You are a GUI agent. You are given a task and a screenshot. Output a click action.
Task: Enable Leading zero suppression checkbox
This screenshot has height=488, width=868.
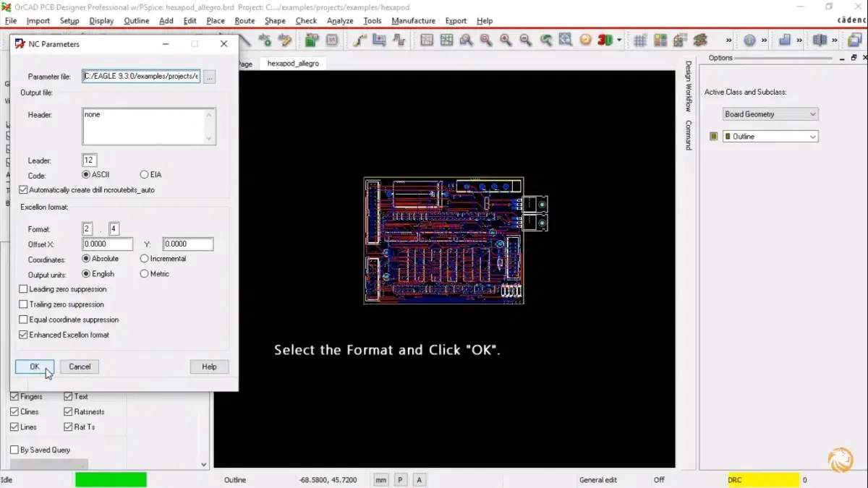point(24,289)
